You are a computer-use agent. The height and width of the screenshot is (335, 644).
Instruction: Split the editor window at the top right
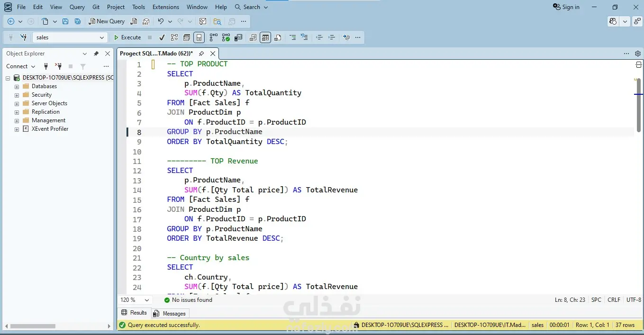click(638, 65)
